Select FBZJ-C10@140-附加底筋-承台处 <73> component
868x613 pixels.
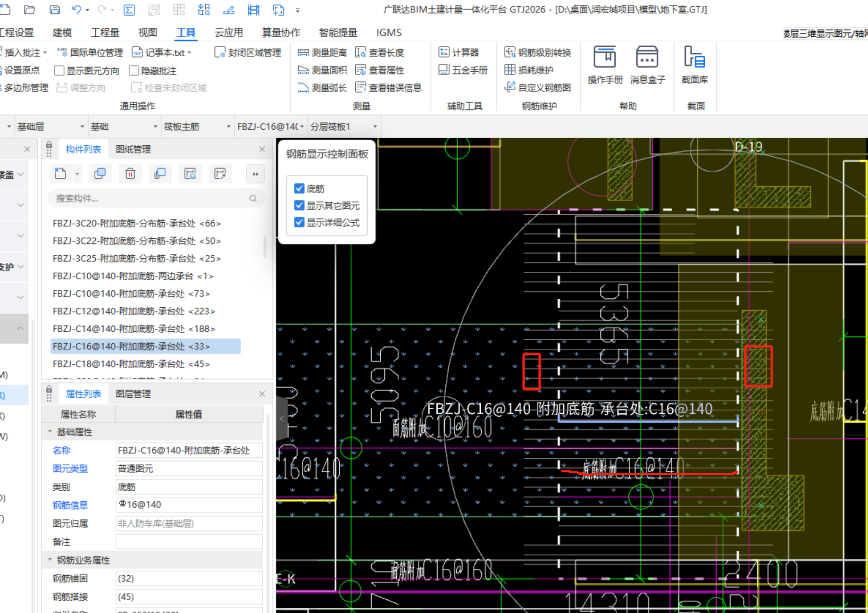point(131,294)
